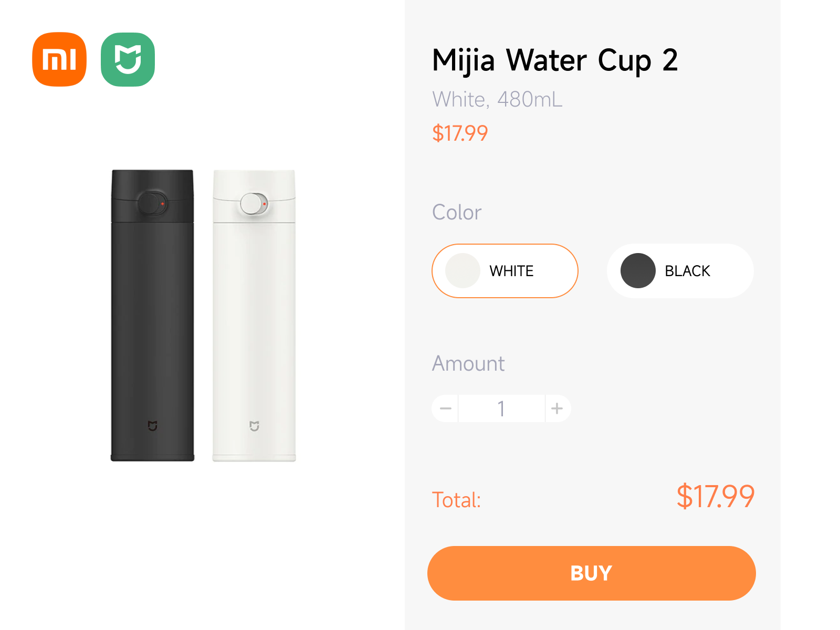Click the orange Xiaomi Mi logo
The height and width of the screenshot is (630, 840).
pos(58,59)
